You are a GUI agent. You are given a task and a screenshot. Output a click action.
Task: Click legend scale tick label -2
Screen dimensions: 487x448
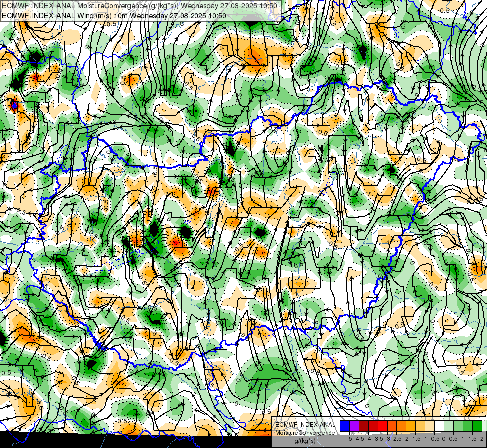point(406,439)
